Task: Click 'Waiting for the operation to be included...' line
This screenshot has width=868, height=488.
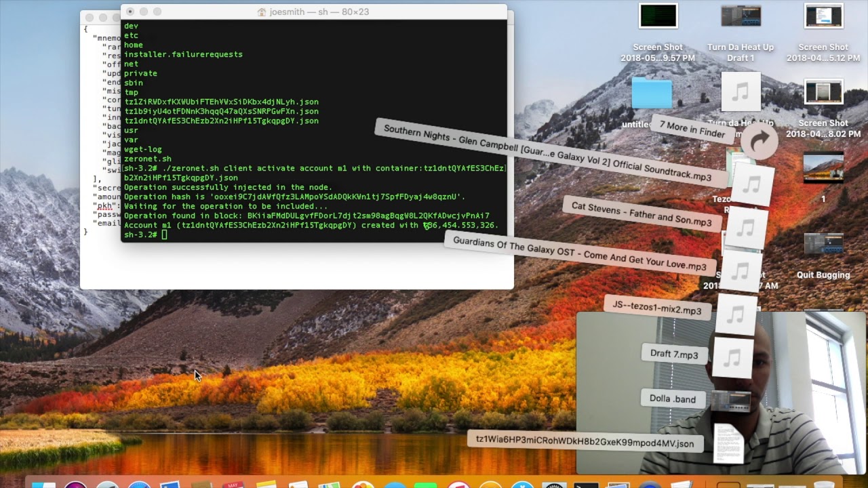Action: click(226, 206)
